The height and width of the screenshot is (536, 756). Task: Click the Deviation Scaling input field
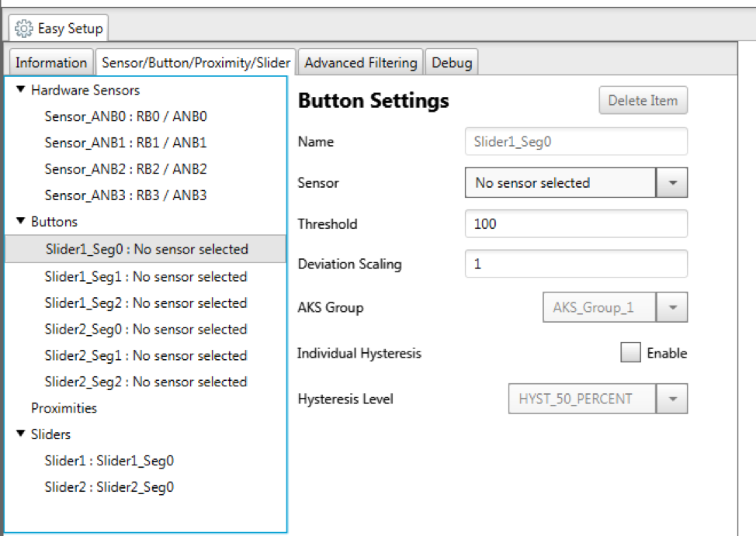pos(576,265)
